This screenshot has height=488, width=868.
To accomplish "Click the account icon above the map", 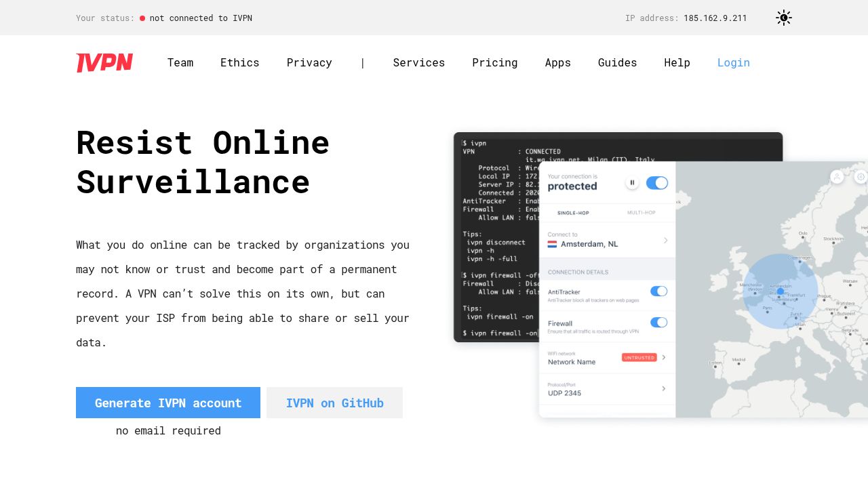I will [837, 177].
